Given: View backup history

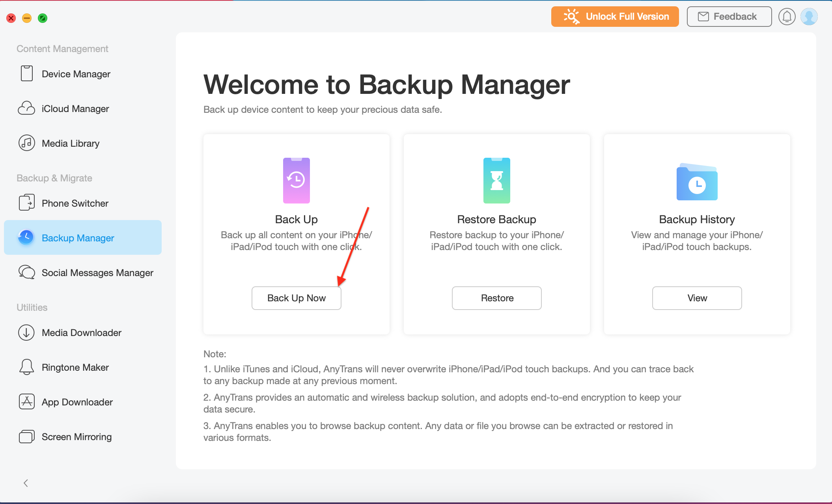Looking at the screenshot, I should click(x=696, y=298).
